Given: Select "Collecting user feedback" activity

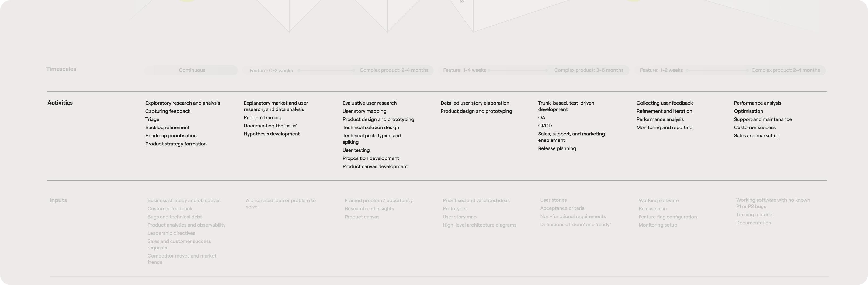Looking at the screenshot, I should coord(665,103).
